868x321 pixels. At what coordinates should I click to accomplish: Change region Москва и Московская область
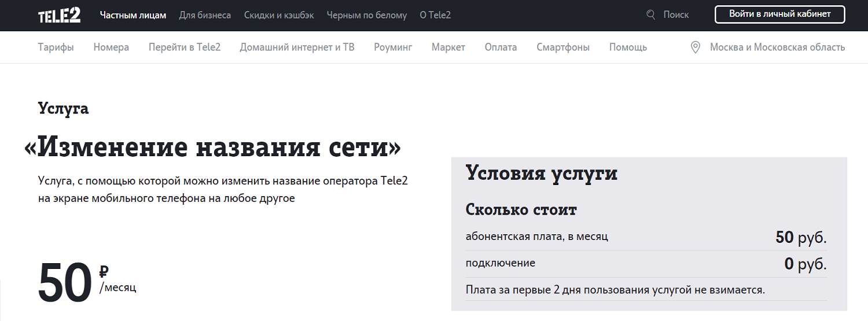[778, 47]
